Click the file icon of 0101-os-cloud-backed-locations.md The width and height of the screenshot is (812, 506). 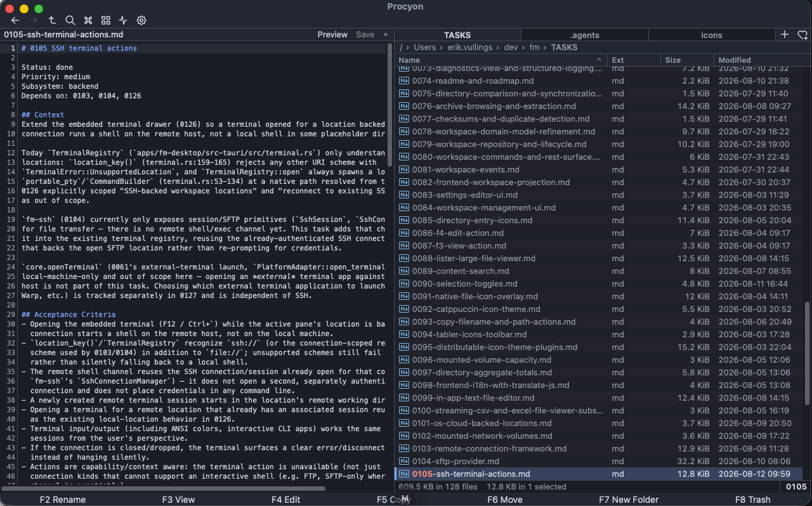(x=403, y=423)
